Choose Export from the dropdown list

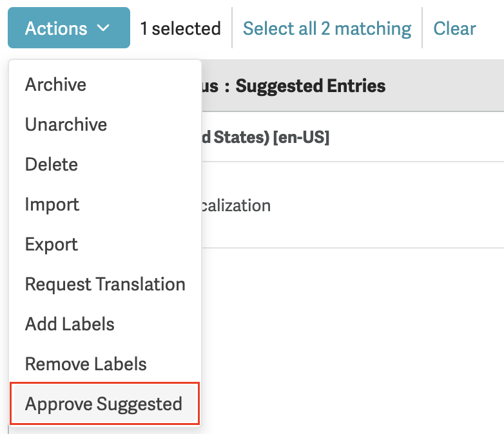(x=52, y=244)
